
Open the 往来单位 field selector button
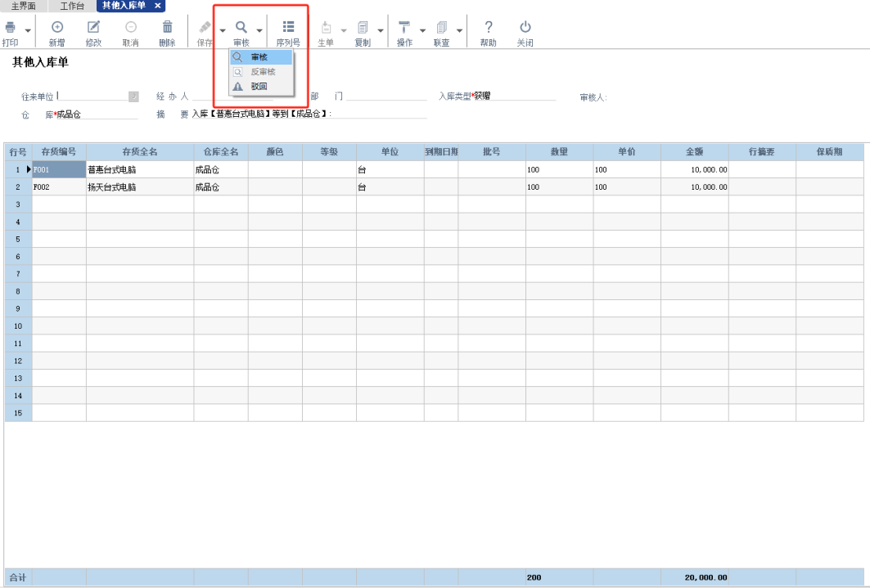(133, 97)
